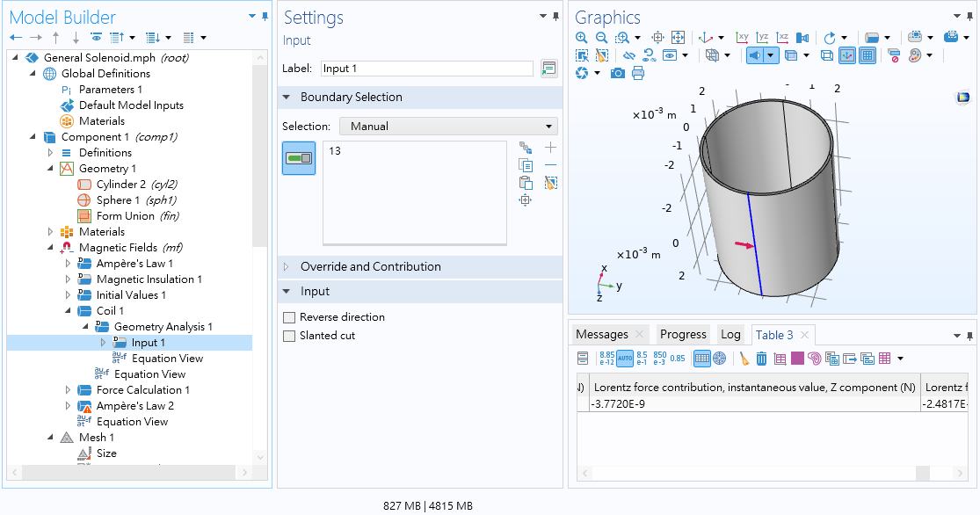
Task: Paste selection using the clipboard icon
Action: (x=526, y=183)
